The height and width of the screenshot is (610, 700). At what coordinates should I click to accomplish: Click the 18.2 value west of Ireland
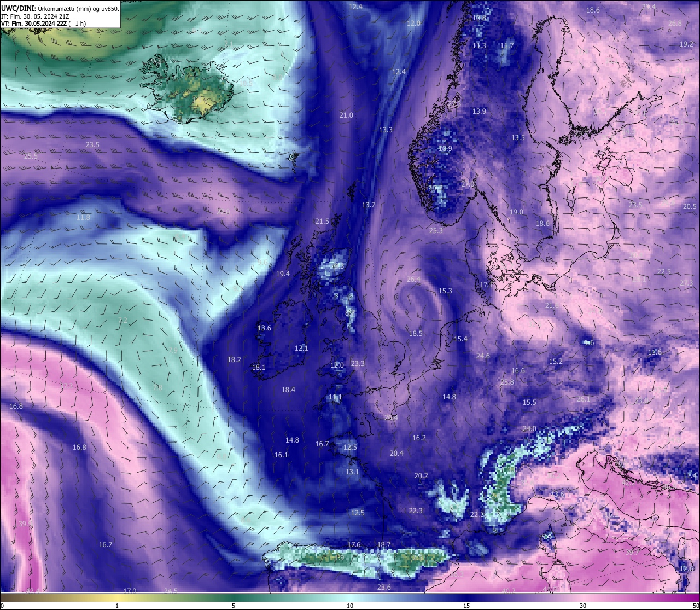tap(234, 359)
